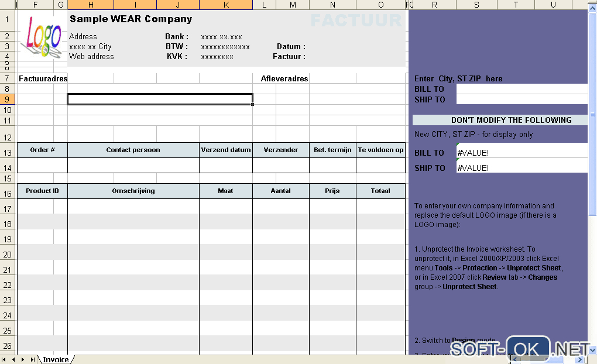The image size is (597, 364).
Task: Click the 'Te voldoen op' header cell
Action: click(381, 150)
